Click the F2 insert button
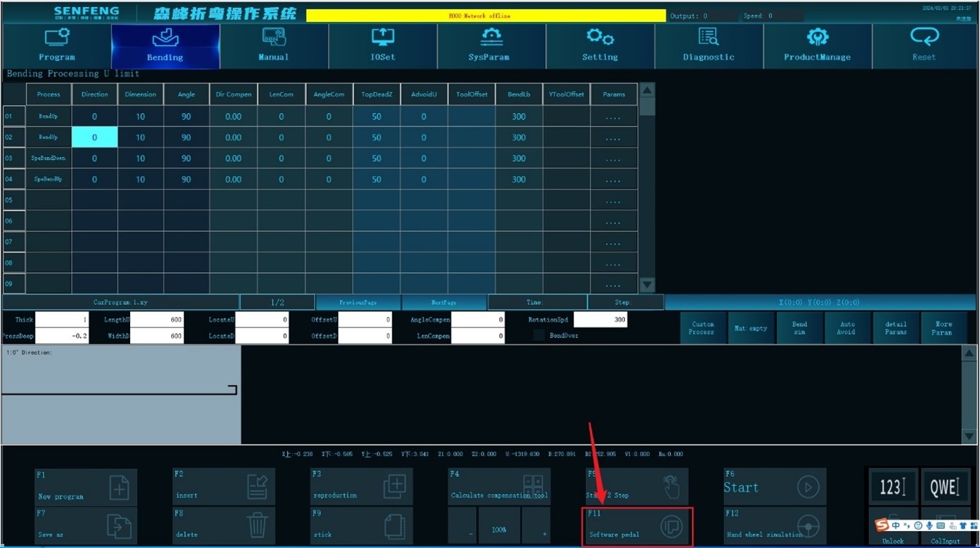Screen dimensions: 980x548 coord(223,486)
